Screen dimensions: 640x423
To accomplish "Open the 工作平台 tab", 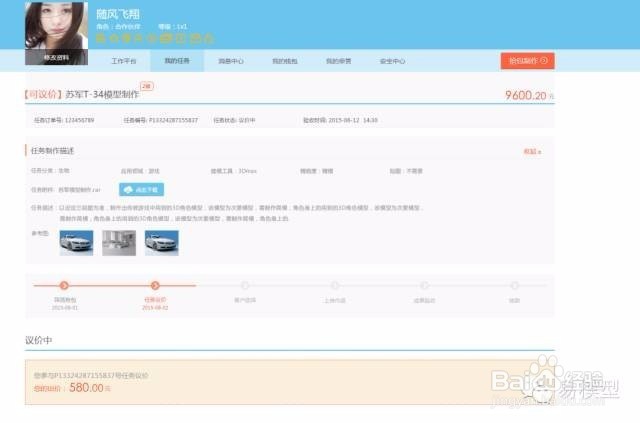I will pyautogui.click(x=124, y=61).
